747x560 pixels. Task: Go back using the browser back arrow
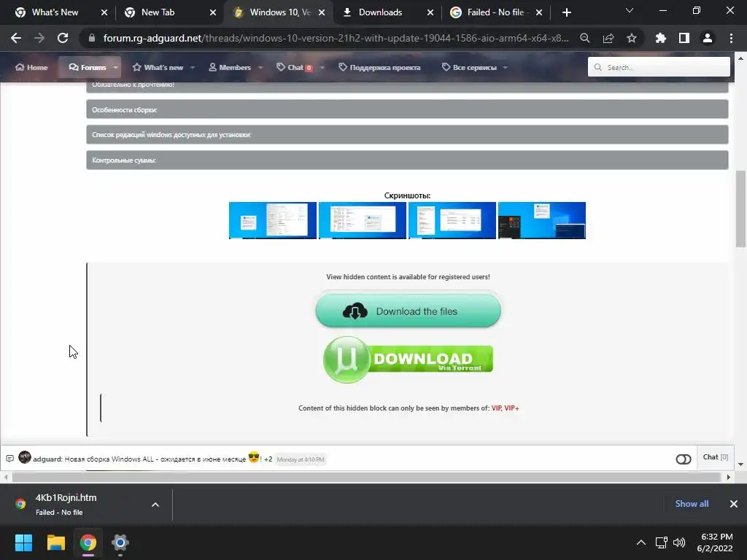(x=16, y=38)
